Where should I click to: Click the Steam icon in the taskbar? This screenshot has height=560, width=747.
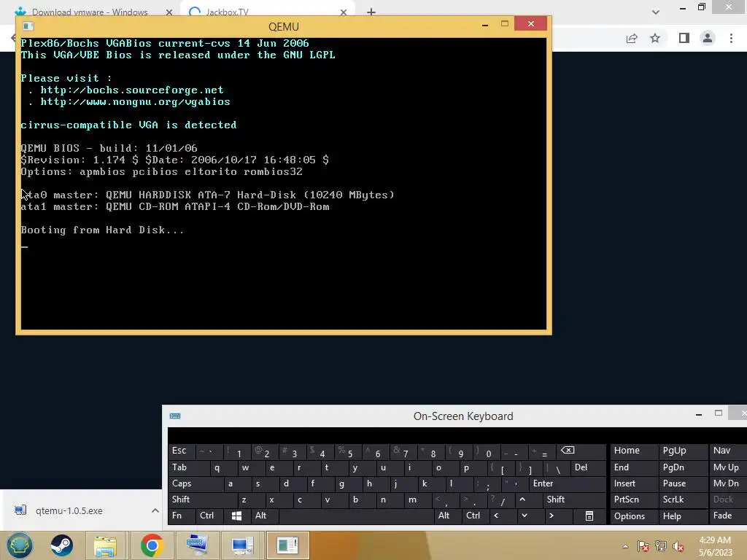[x=61, y=545]
